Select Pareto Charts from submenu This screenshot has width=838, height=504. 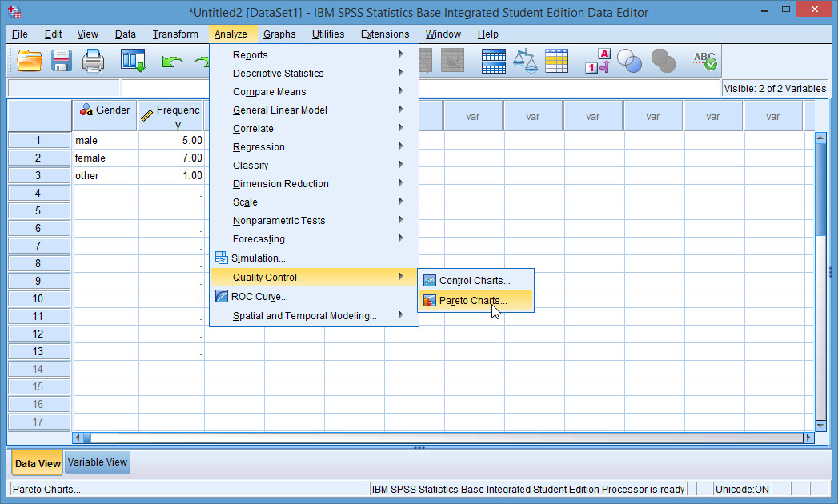coord(475,301)
